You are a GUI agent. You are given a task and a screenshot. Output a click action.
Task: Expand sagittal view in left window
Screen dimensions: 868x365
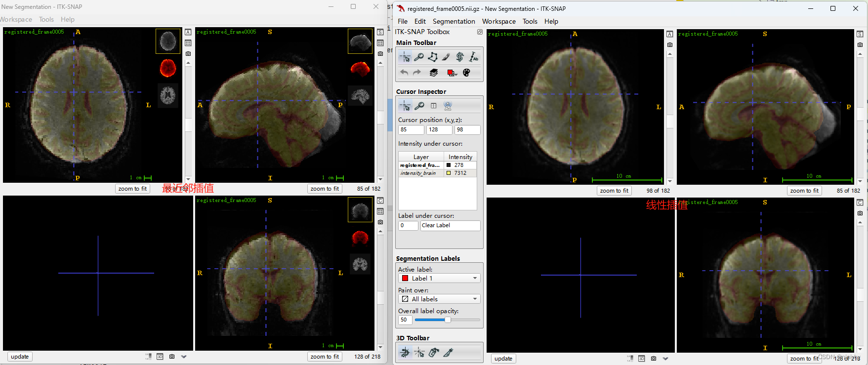380,32
